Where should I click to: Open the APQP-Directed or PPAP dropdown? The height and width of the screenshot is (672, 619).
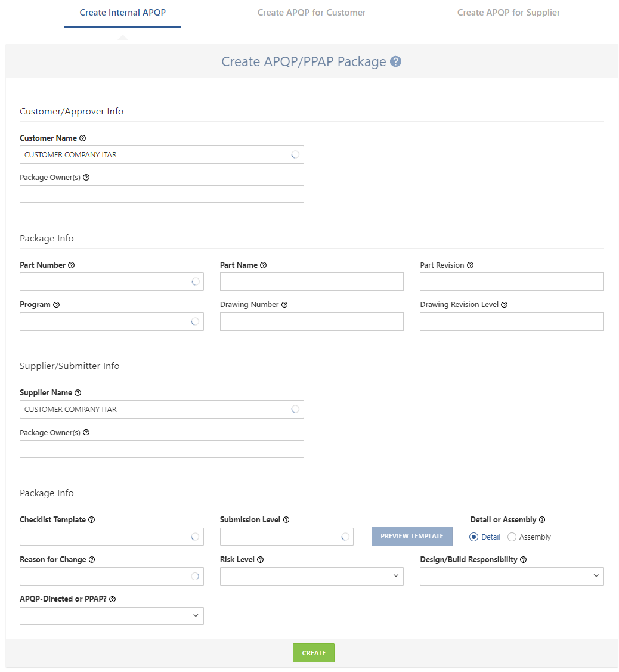tap(112, 615)
